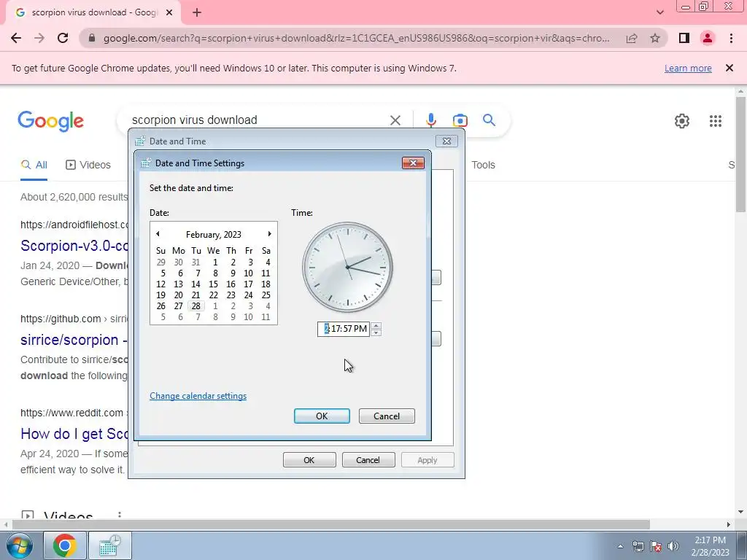747x560 pixels.
Task: Close the Date and Time Settings dialog
Action: tap(413, 163)
